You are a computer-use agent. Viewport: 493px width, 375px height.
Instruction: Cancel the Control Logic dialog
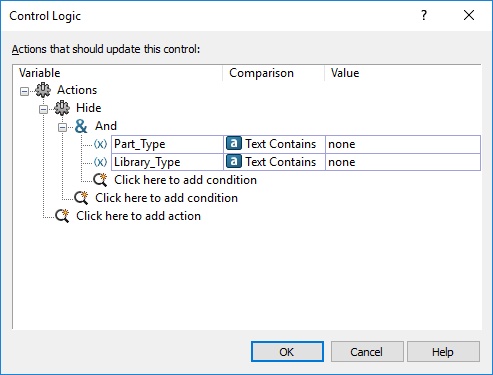[367, 352]
